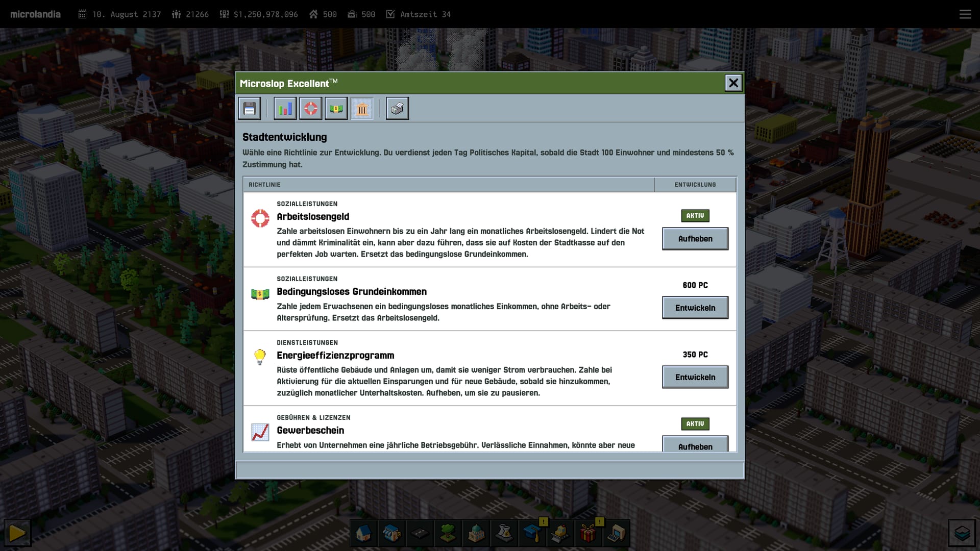The height and width of the screenshot is (551, 980).
Task: Select the government building policies tab
Action: tap(362, 109)
